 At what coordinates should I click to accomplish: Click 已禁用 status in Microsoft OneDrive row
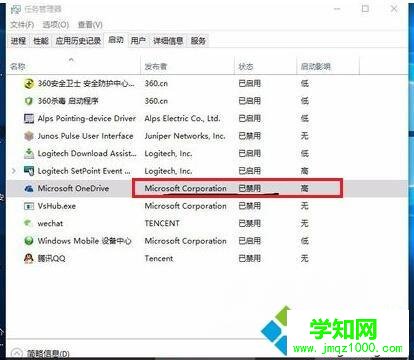pyautogui.click(x=250, y=188)
